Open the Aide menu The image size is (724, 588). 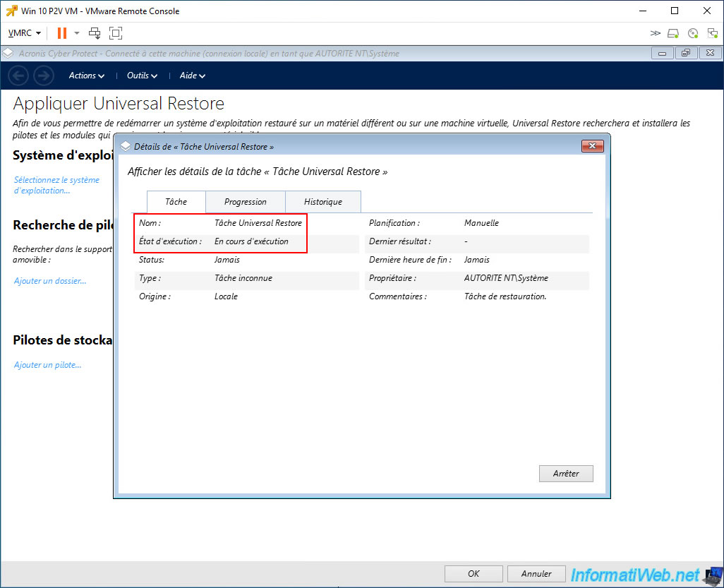coord(192,76)
